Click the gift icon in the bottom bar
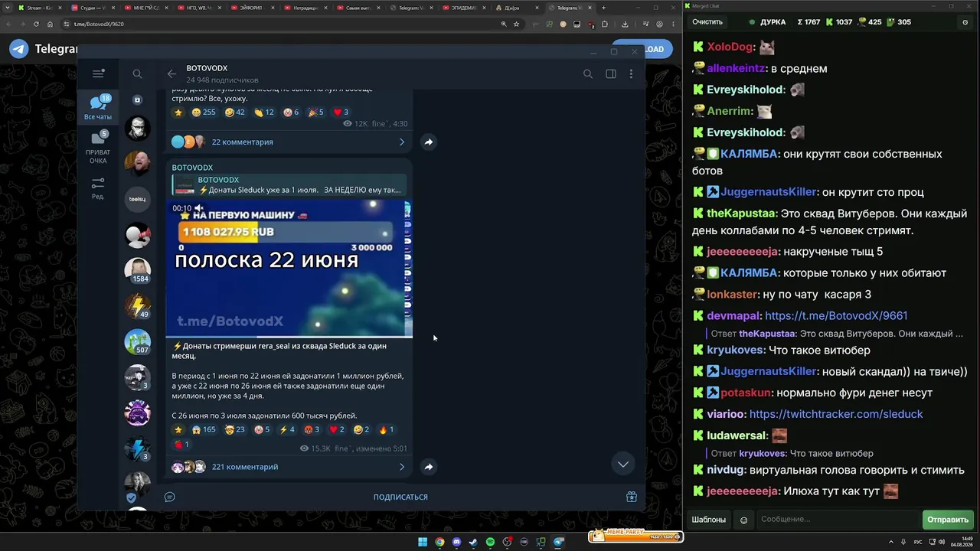The height and width of the screenshot is (551, 980). pos(632,497)
